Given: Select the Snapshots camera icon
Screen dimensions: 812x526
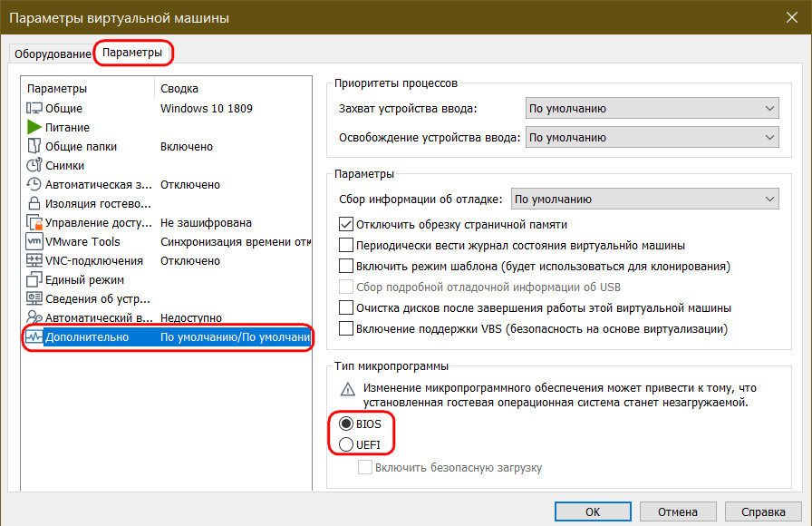Looking at the screenshot, I should point(34,165).
